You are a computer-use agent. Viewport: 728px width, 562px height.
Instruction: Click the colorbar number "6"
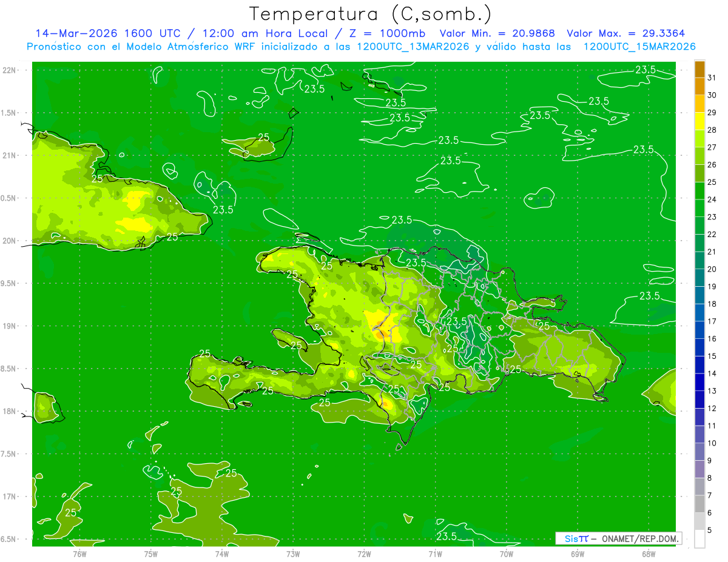point(710,513)
